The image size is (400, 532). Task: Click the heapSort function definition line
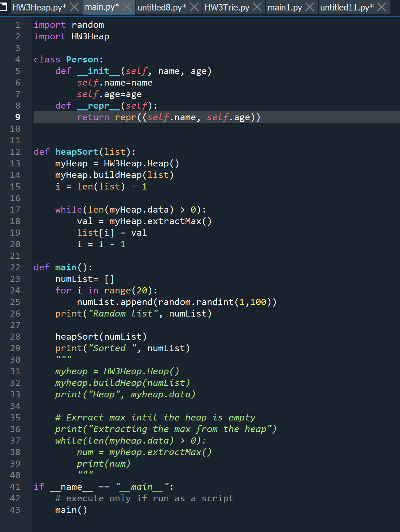click(84, 152)
